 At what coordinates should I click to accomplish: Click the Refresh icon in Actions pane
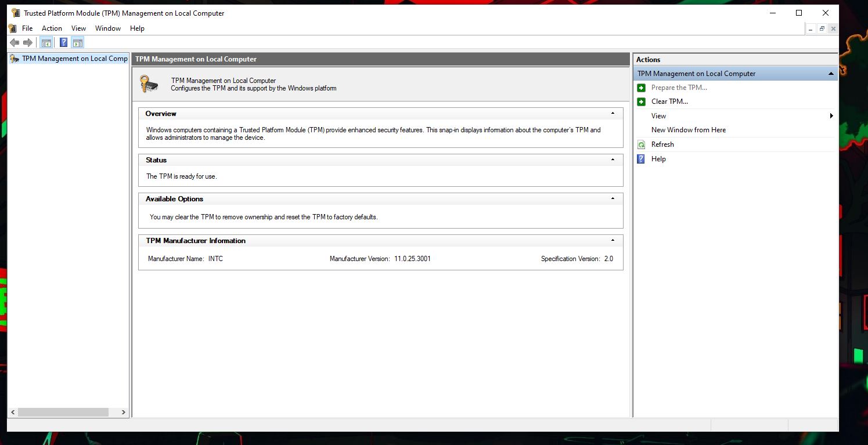pos(641,144)
